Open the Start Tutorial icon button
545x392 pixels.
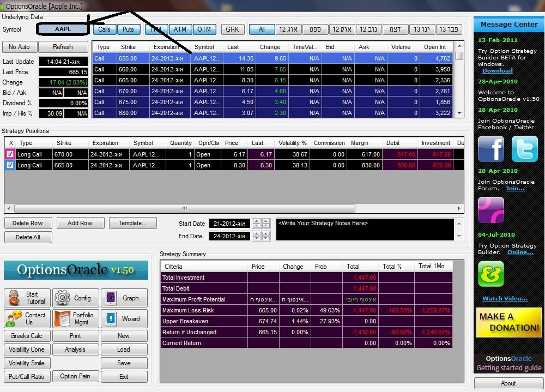(28, 298)
